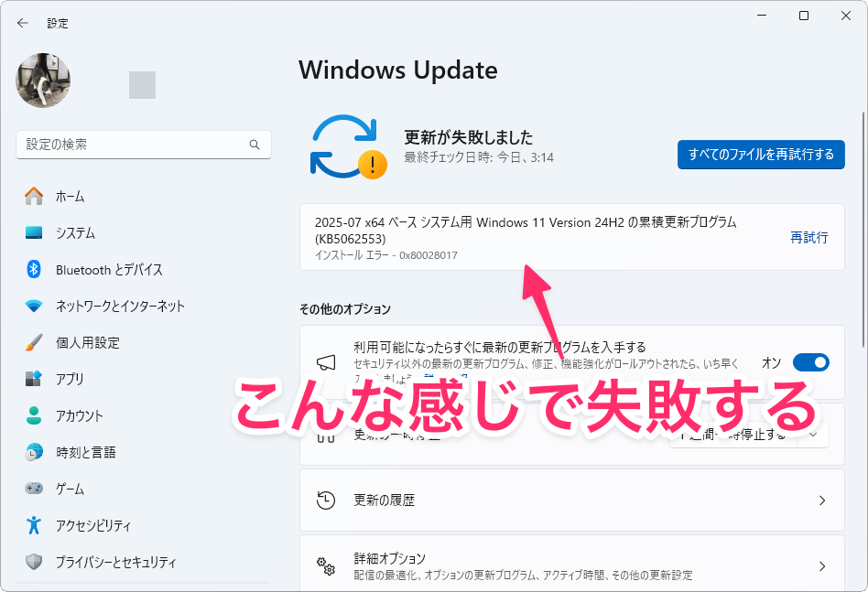
Task: Click the Windows Update page heading
Action: [398, 70]
